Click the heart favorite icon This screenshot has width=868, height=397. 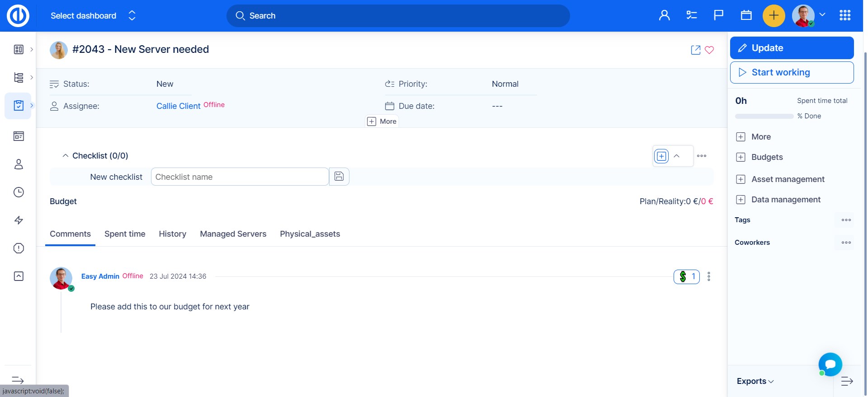[x=709, y=50]
